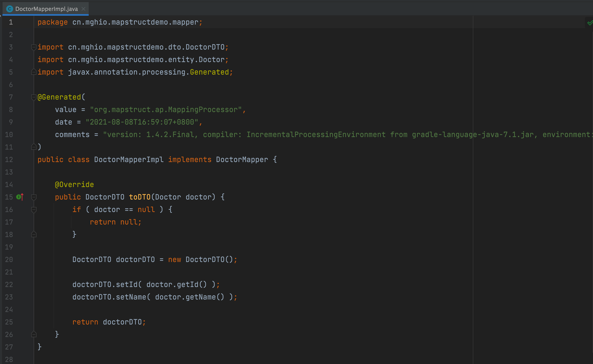Collapse the if block at line 16
This screenshot has height=364, width=593.
coord(34,210)
